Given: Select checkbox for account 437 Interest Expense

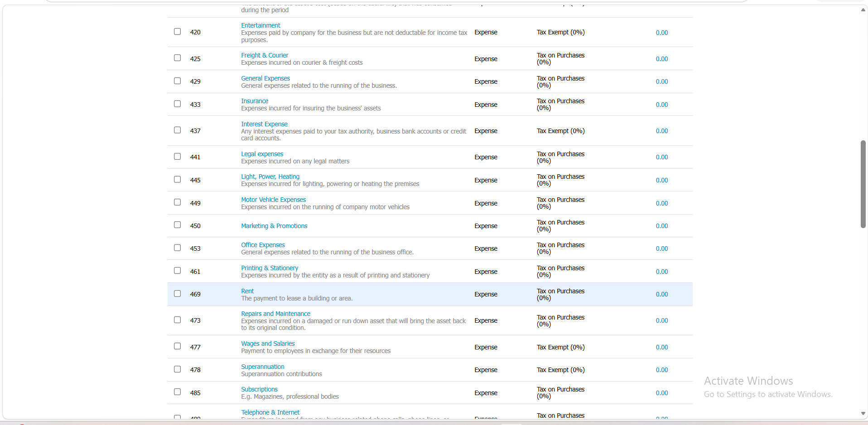Looking at the screenshot, I should (x=177, y=130).
